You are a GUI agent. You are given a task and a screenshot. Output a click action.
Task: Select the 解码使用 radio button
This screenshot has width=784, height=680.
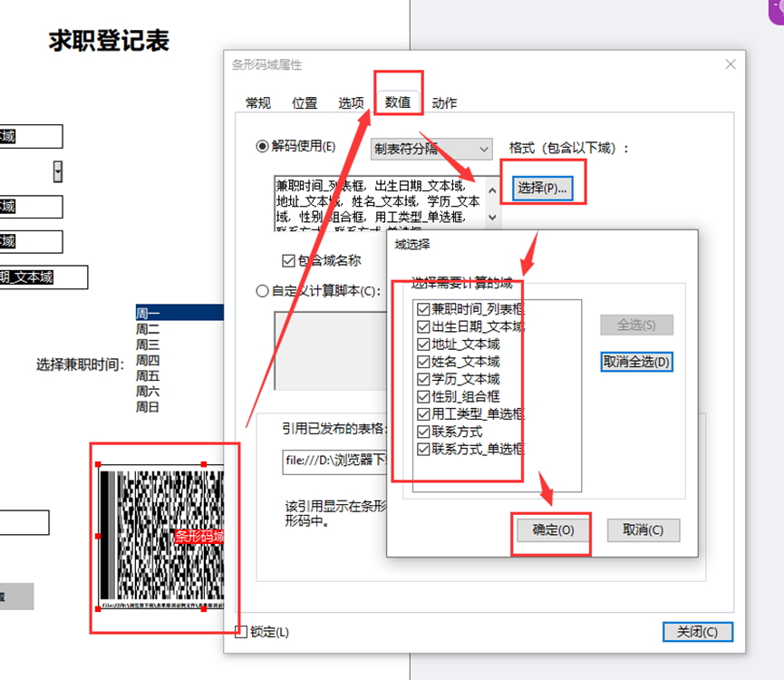coord(264,146)
